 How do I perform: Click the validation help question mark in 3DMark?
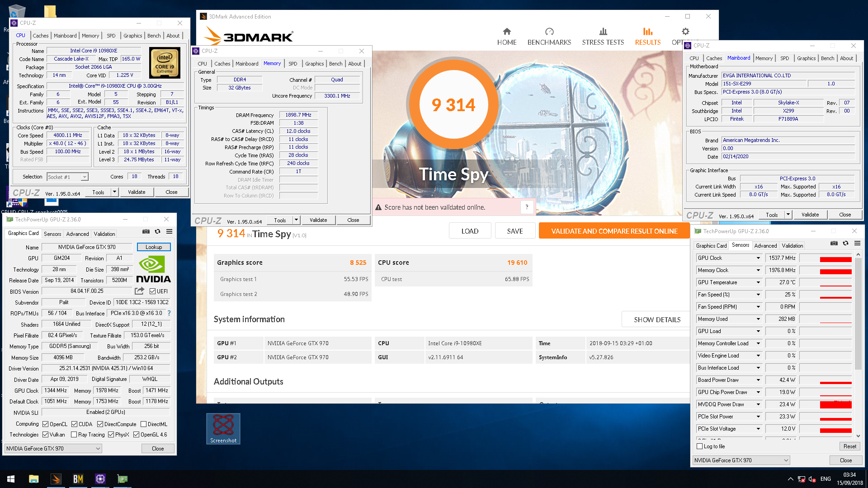527,207
